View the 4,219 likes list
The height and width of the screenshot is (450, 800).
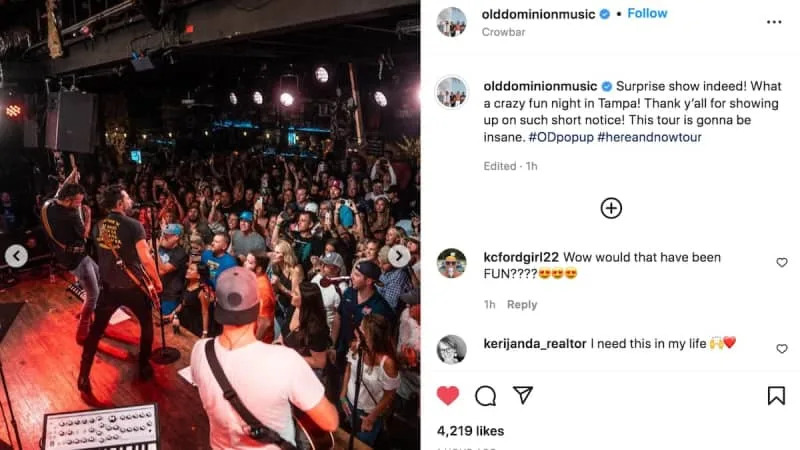470,431
